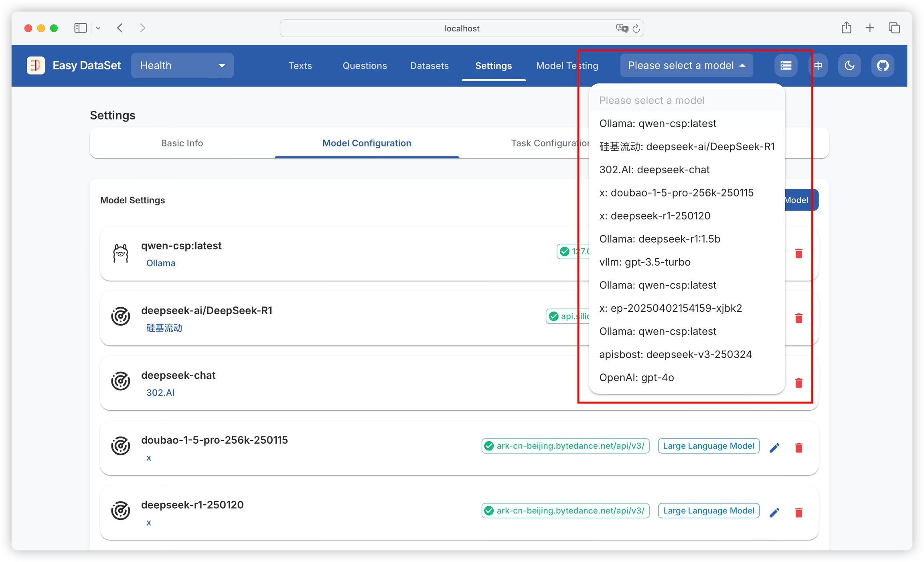Click the Texts navigation link
The image size is (924, 562).
(x=300, y=65)
